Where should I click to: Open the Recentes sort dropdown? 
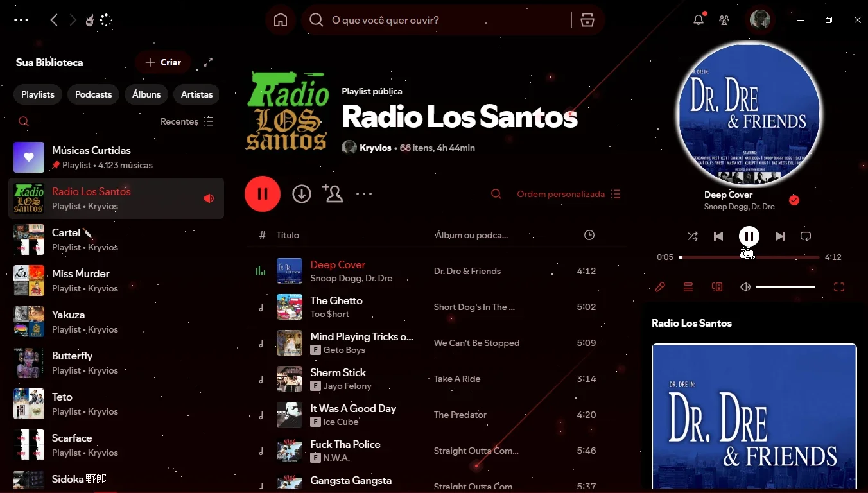187,121
